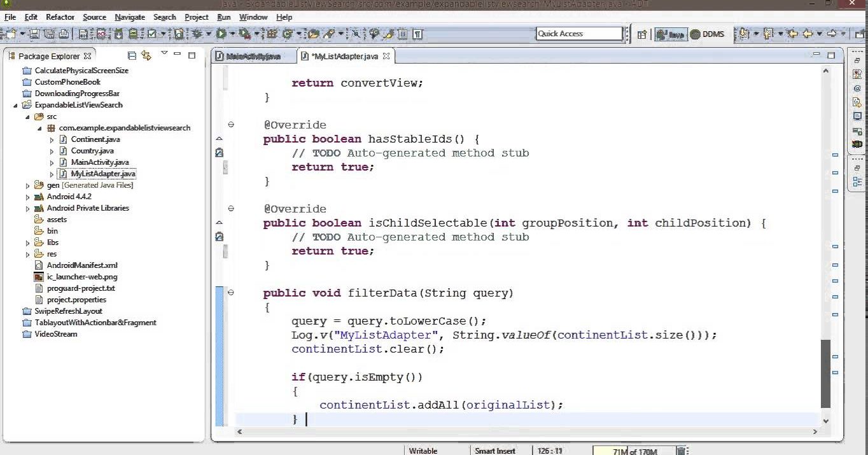The height and width of the screenshot is (455, 868).
Task: Open Package Explorer view menu dropdown arrow
Action: (164, 53)
